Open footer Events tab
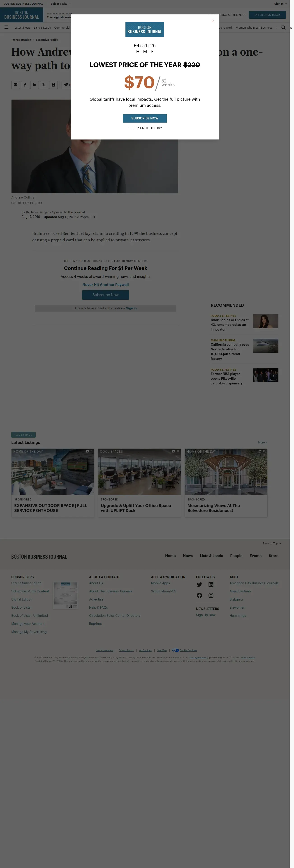 tap(255, 556)
